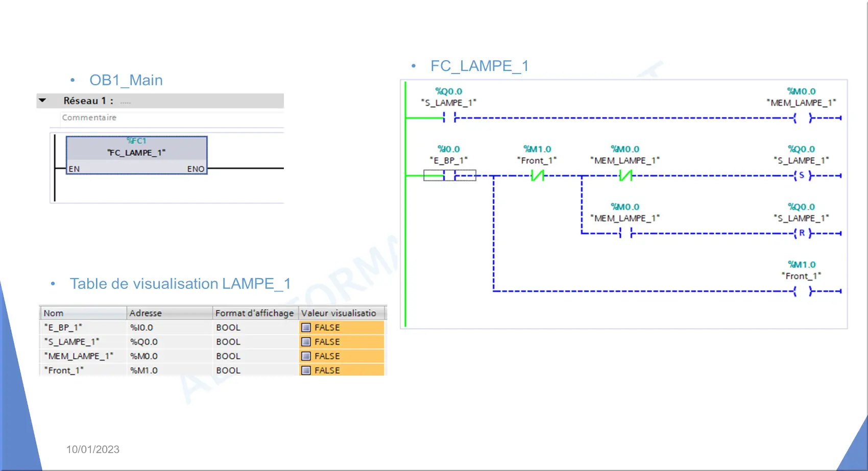Select the "Front_1" name cell in watch table
Screen dimensions: 868x471
pos(83,370)
